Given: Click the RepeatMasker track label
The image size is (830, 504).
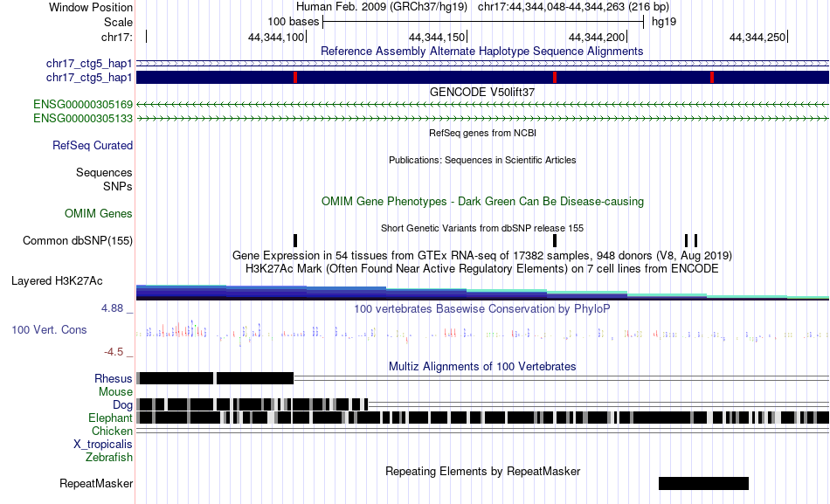Looking at the screenshot, I should 96,483.
